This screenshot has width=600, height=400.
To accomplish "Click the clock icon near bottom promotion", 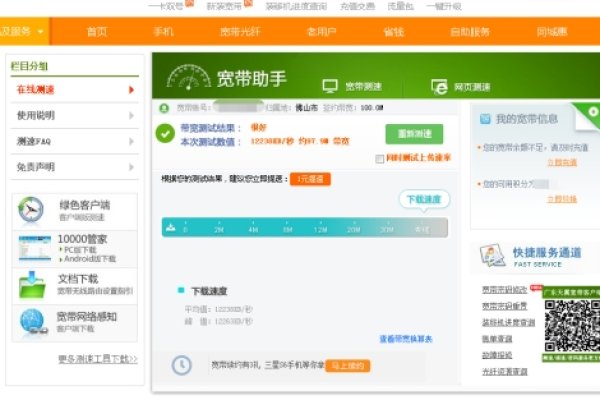I will (181, 365).
